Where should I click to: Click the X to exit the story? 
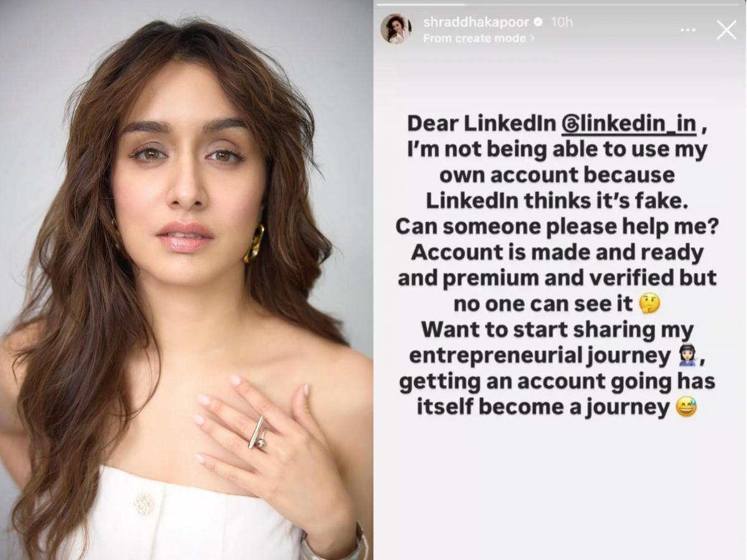point(727,29)
